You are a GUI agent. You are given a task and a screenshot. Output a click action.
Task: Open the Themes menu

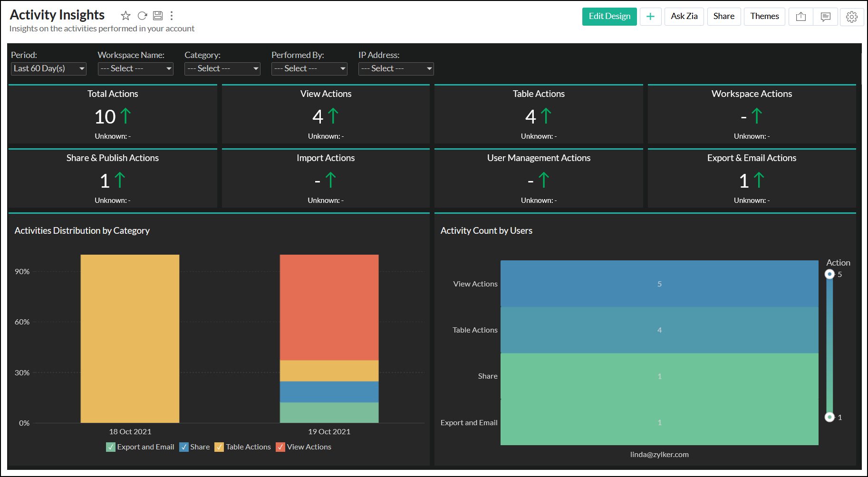click(x=764, y=17)
